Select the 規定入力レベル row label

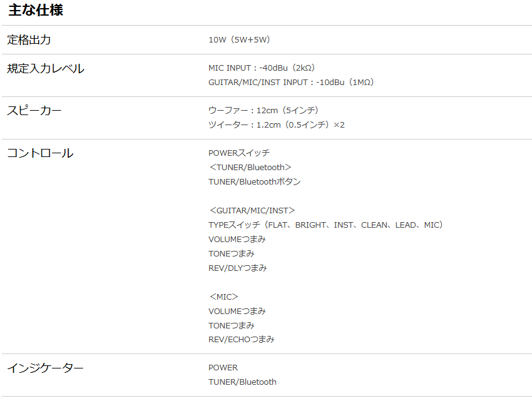coord(46,68)
